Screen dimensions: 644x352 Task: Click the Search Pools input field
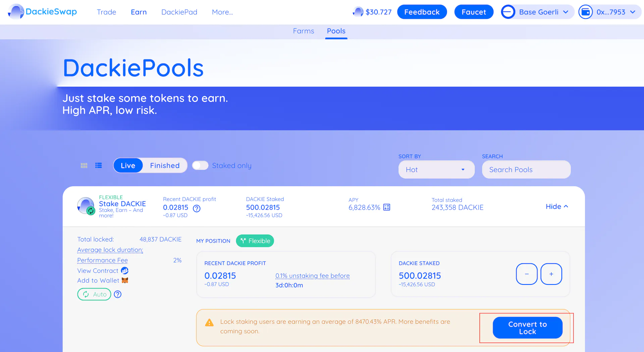526,170
